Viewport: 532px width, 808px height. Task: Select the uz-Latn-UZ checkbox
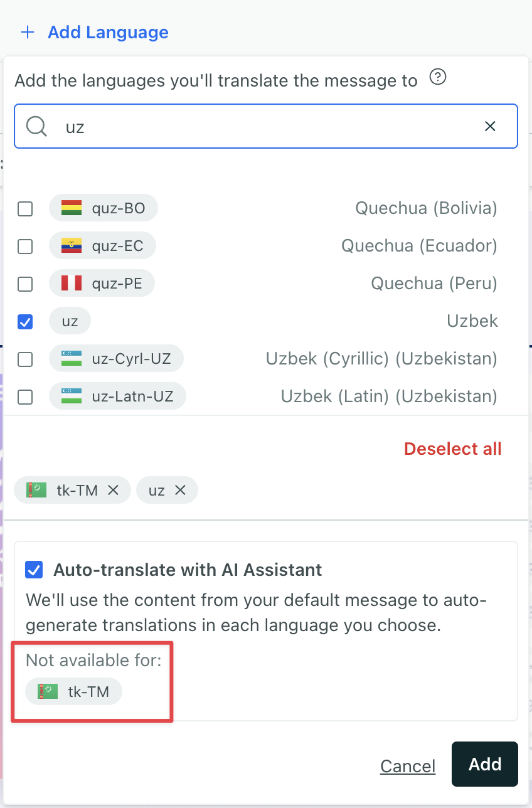(x=25, y=396)
